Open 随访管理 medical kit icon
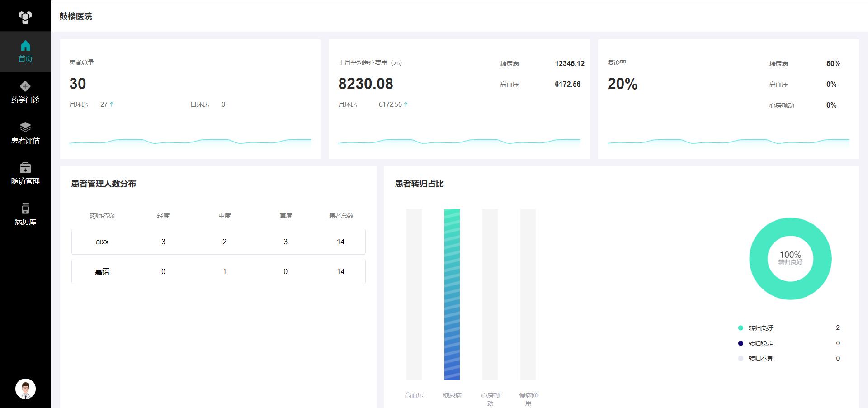The width and height of the screenshot is (868, 408). coord(25,168)
